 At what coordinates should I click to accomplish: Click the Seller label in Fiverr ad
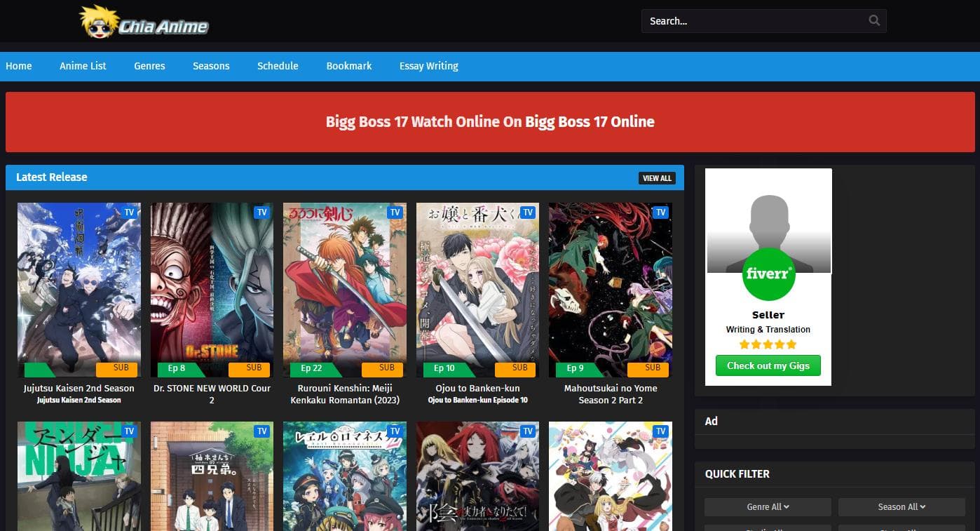(x=768, y=315)
